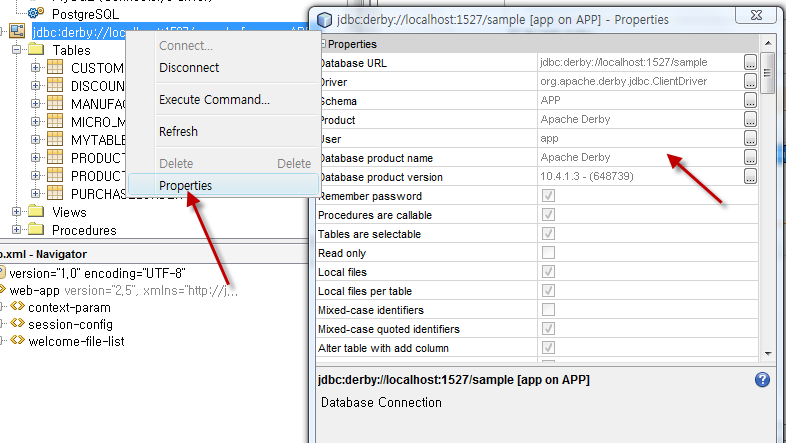Toggle Procedures are callable checkbox
Viewport: 786px width, 443px height.
(x=548, y=214)
